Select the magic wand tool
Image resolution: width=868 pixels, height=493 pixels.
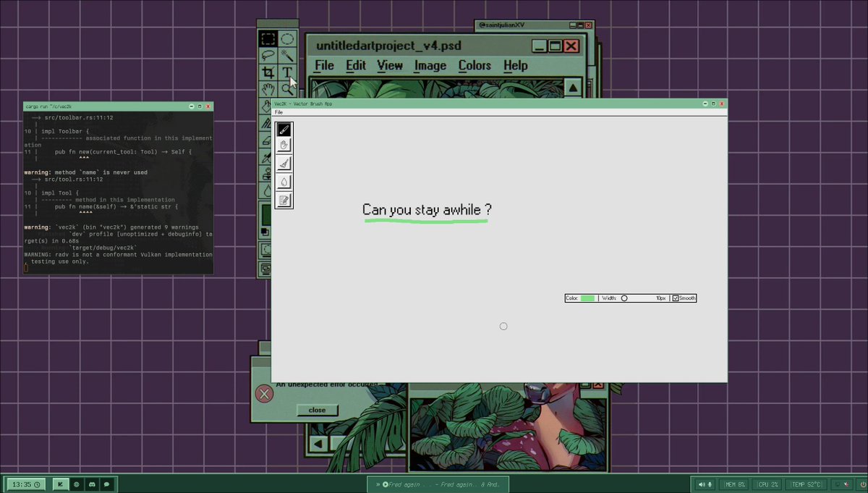[x=288, y=54]
